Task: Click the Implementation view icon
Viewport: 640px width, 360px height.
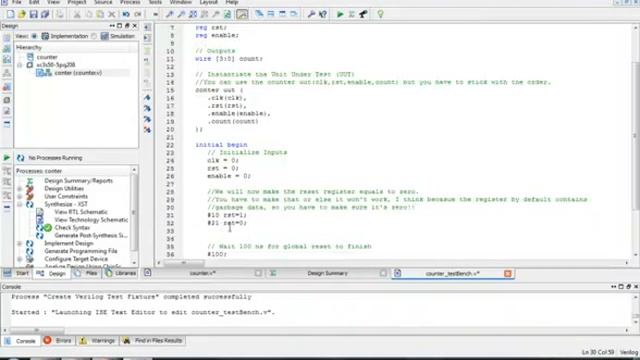Action: click(x=45, y=36)
